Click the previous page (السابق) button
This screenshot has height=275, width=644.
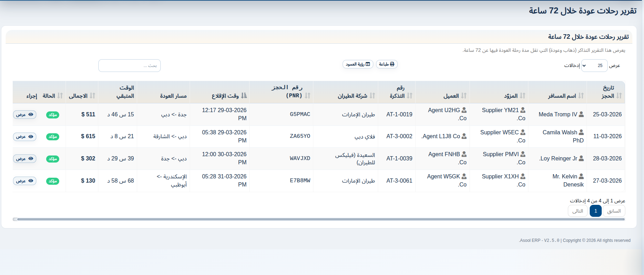pos(614,211)
